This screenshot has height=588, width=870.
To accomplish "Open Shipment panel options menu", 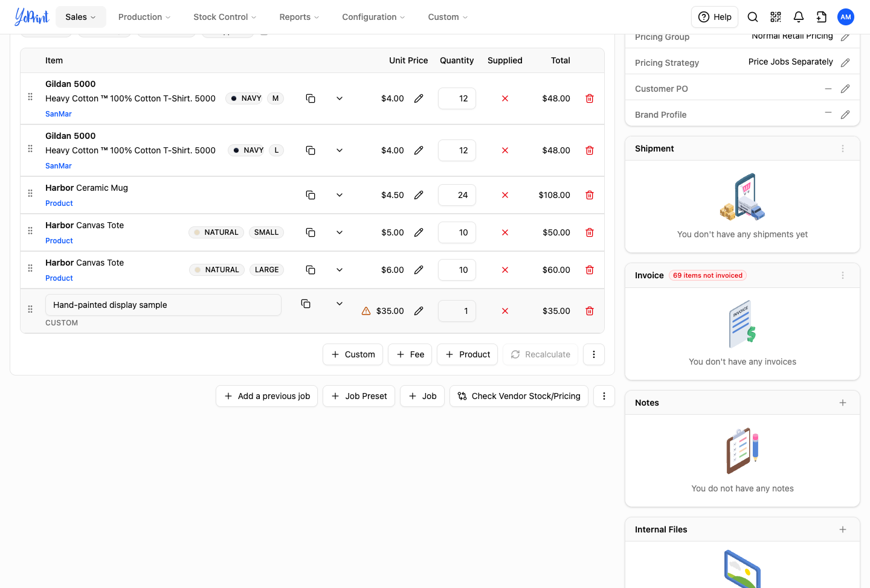I will (x=843, y=149).
